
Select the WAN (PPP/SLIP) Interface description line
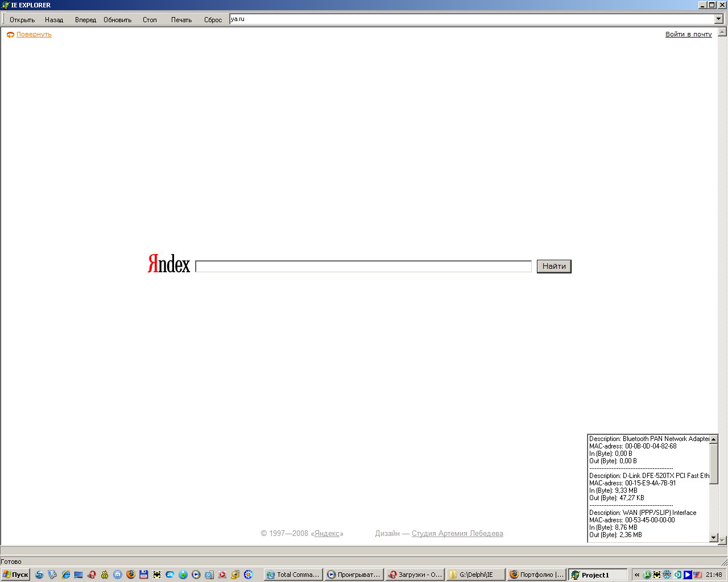643,513
